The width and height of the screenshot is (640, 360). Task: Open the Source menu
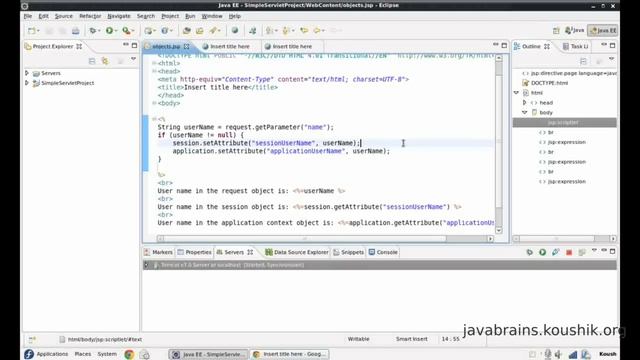[x=64, y=16]
